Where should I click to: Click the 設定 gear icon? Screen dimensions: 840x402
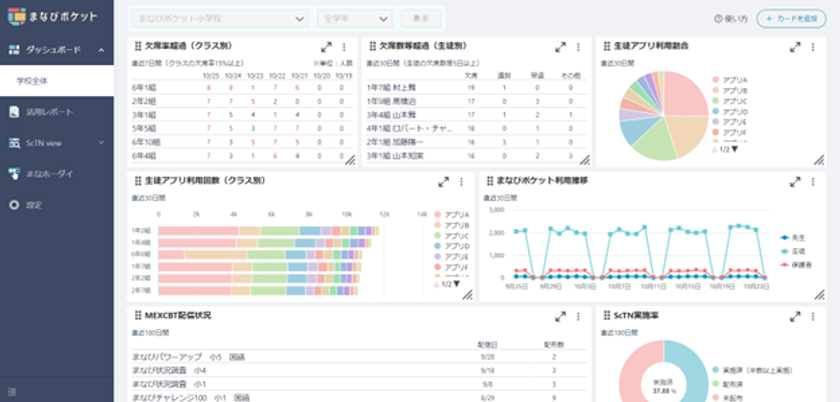tap(14, 205)
